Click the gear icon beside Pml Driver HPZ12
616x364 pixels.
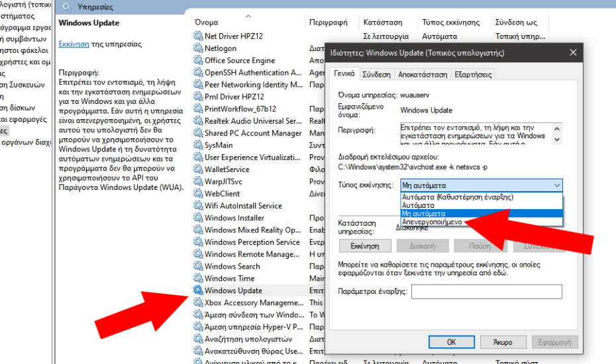click(198, 96)
